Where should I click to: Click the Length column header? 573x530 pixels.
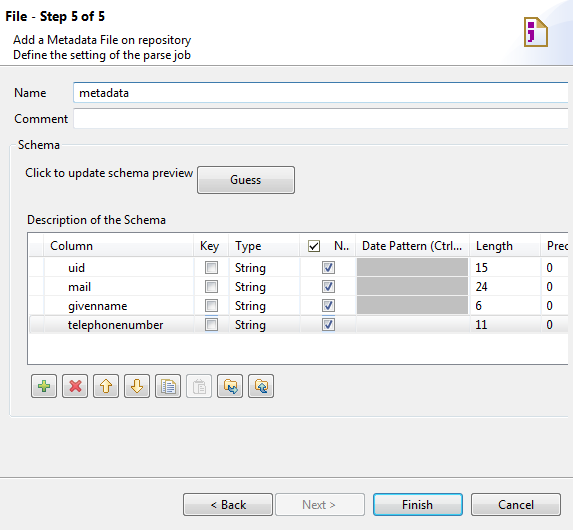tap(505, 246)
